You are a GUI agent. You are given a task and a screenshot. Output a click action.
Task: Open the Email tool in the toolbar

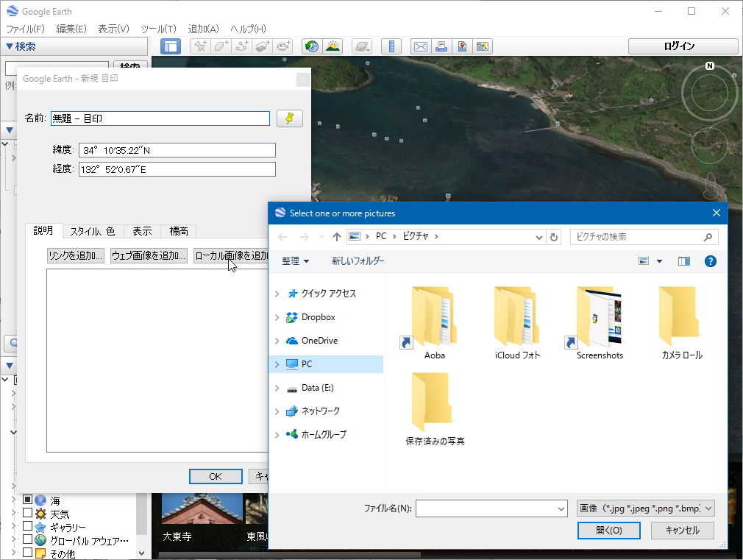coord(422,46)
